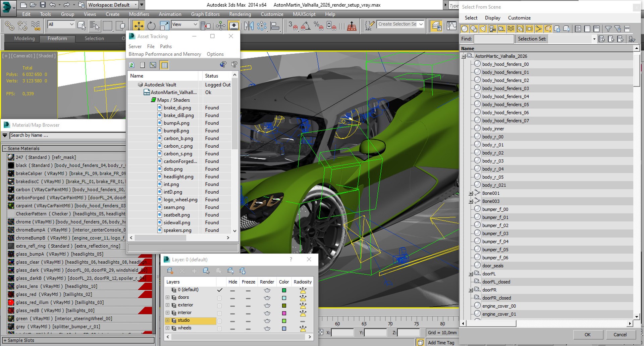Open Display menu in Select From Scene
Image resolution: width=644 pixels, height=346 pixels.
pos(492,18)
